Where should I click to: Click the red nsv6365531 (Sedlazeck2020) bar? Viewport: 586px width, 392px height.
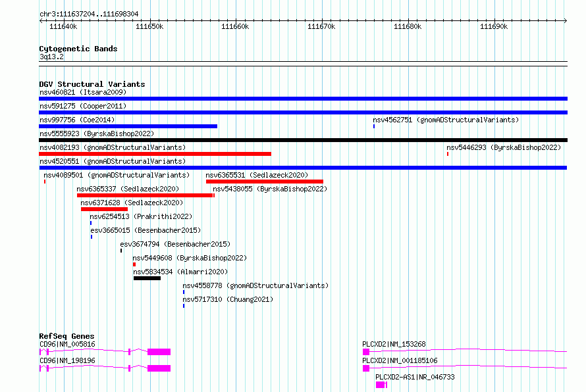265,182
